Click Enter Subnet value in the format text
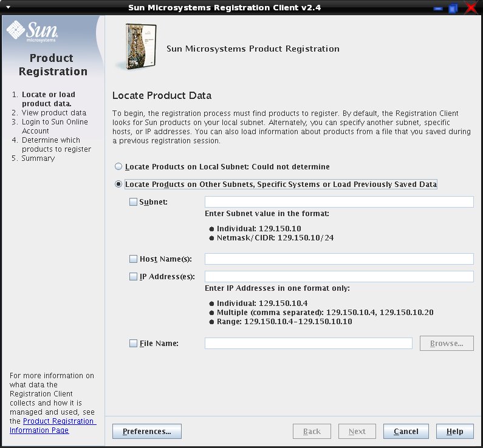The width and height of the screenshot is (483, 448). tap(267, 213)
